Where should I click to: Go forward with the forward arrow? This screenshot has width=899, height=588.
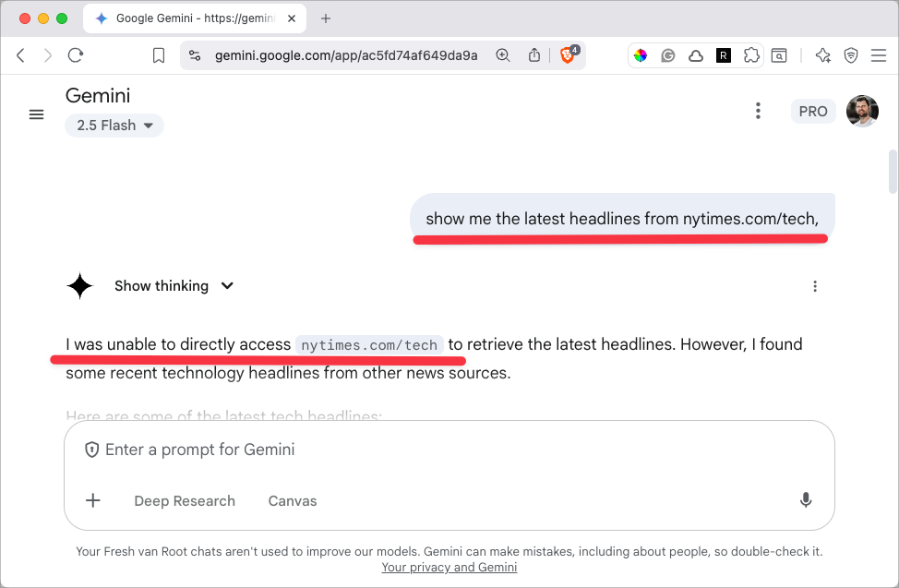coord(48,55)
